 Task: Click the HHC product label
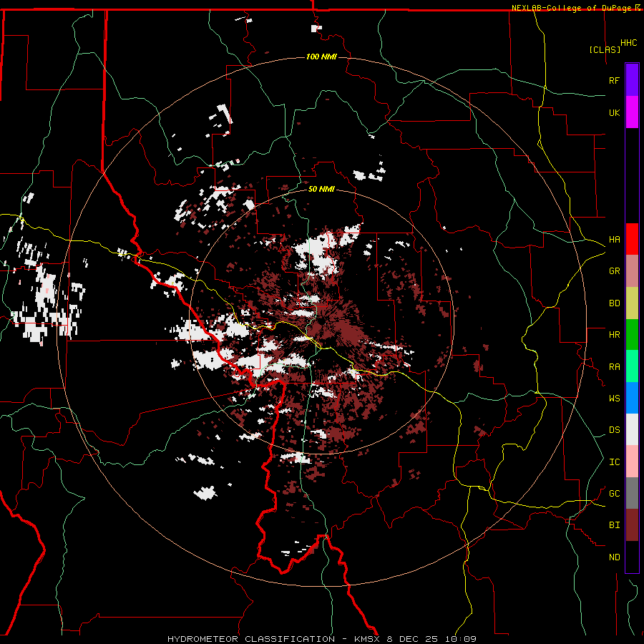[x=629, y=43]
